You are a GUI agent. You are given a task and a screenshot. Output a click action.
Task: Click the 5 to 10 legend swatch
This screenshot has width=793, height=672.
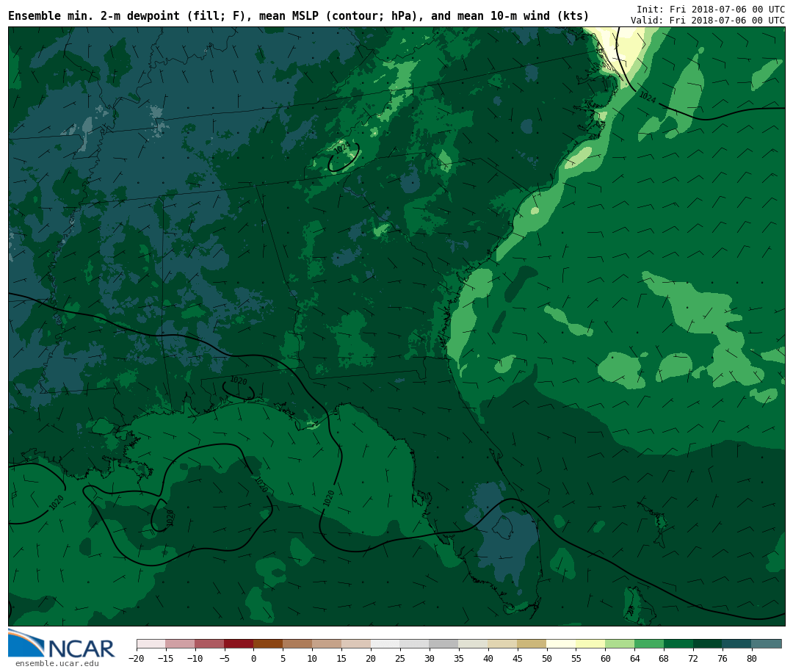coord(298,643)
